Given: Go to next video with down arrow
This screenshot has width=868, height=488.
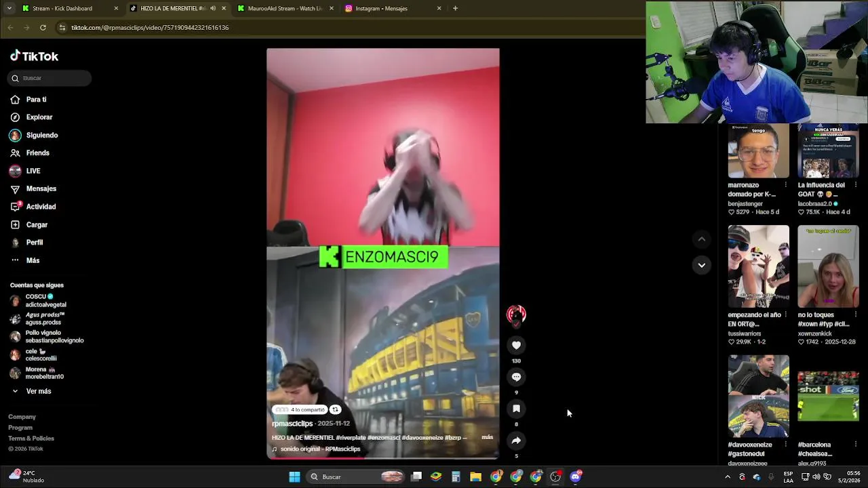Looking at the screenshot, I should tap(702, 265).
